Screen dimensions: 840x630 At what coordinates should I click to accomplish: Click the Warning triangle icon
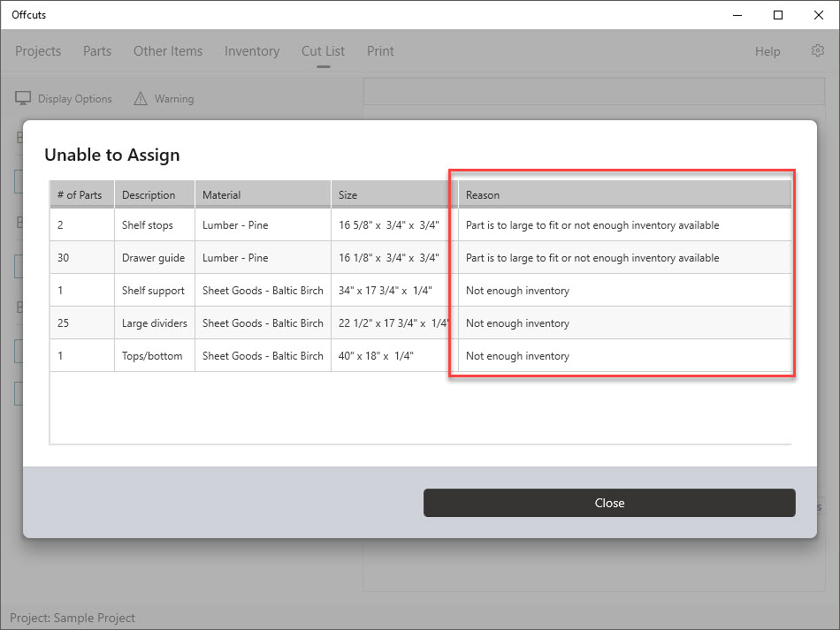point(141,98)
